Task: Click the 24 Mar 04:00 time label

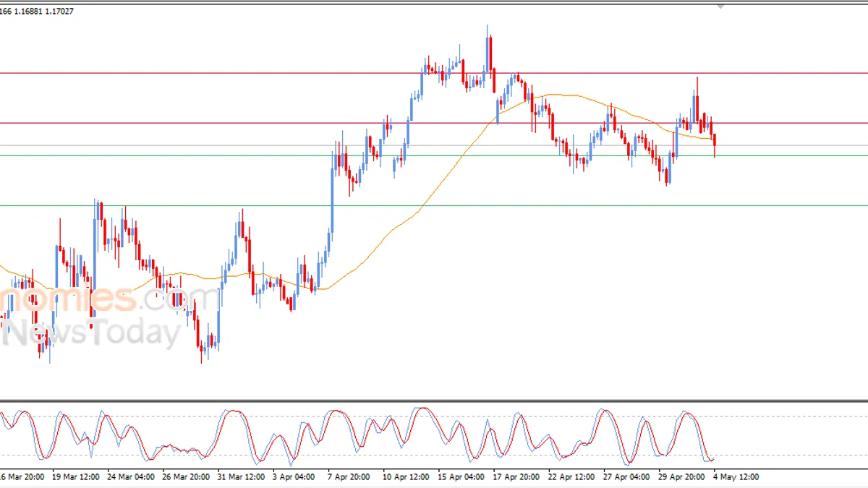Action: [x=131, y=477]
